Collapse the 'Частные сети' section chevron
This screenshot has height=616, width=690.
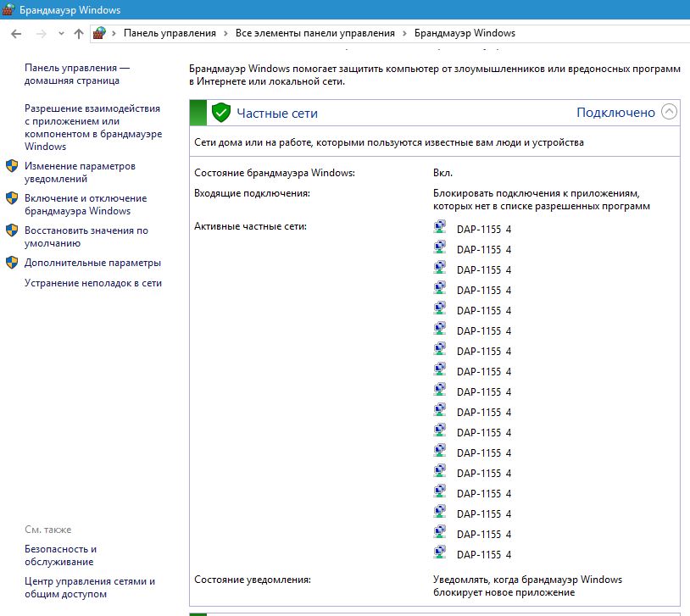(670, 112)
